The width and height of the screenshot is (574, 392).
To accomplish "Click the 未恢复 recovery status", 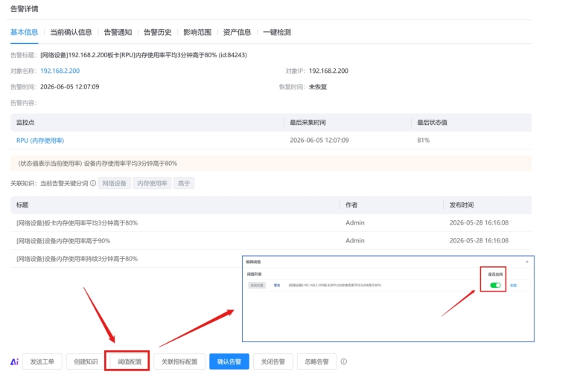I will (318, 87).
